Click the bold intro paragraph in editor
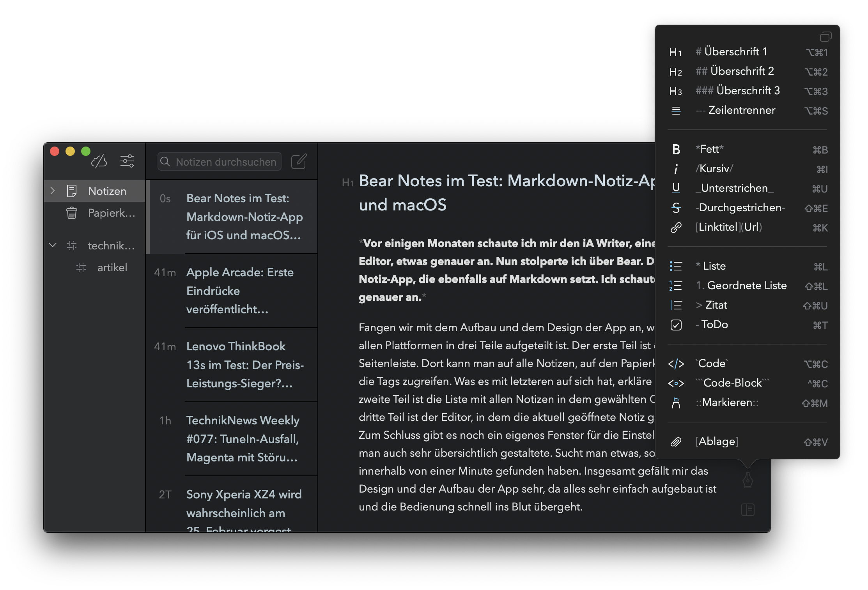Screen dimensions: 868x590 (506, 270)
